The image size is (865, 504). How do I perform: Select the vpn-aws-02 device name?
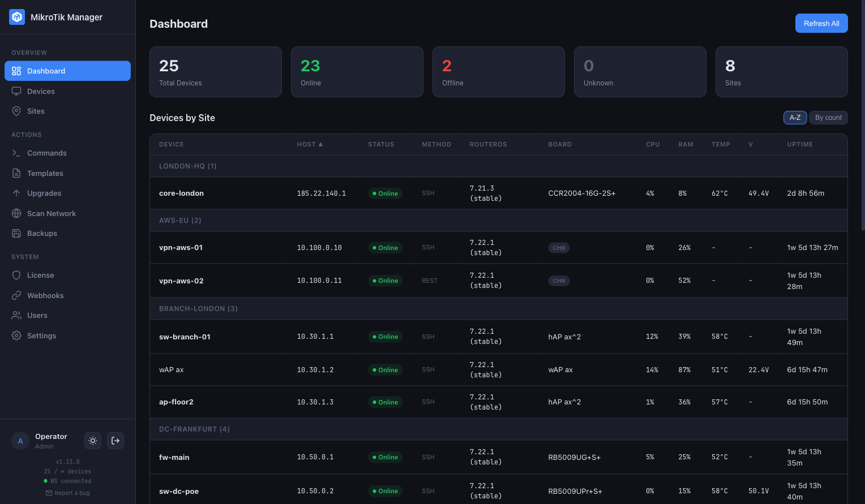[181, 281]
